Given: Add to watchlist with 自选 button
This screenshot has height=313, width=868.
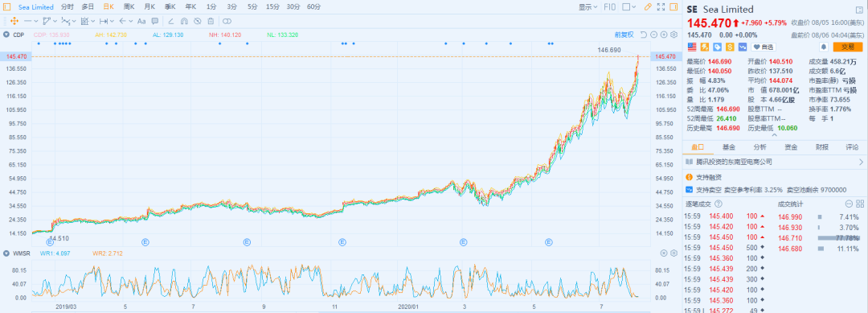Looking at the screenshot, I should click(x=764, y=47).
